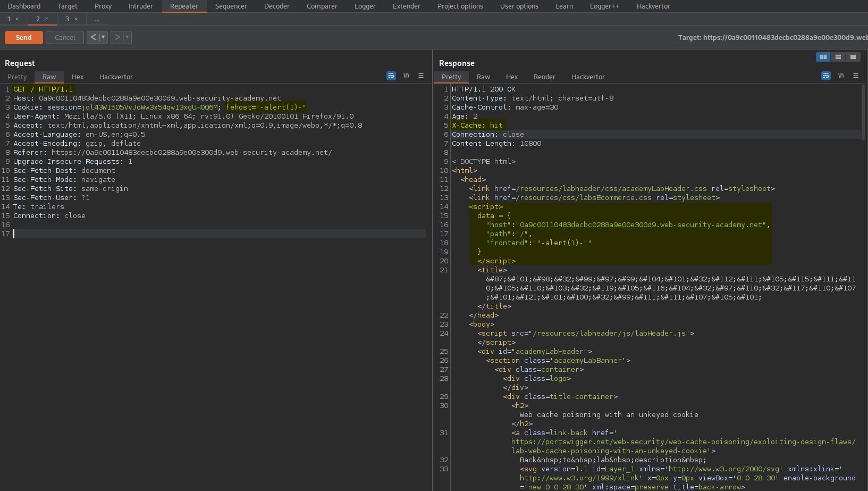Viewport: 868px width, 491px height.
Task: Go to previous request with back arrow
Action: [x=93, y=37]
